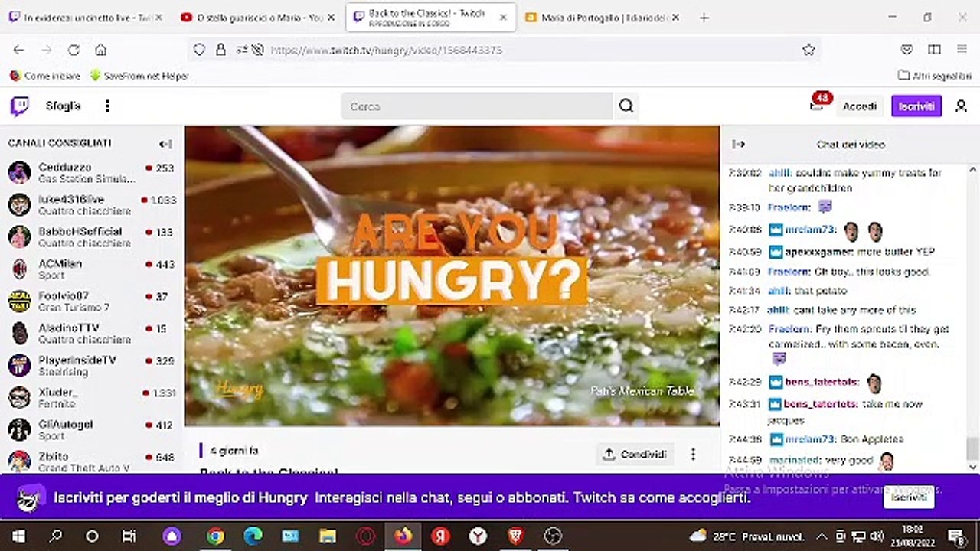Open video options three-dot menu beside Condividi
The width and height of the screenshot is (980, 551).
click(x=693, y=454)
